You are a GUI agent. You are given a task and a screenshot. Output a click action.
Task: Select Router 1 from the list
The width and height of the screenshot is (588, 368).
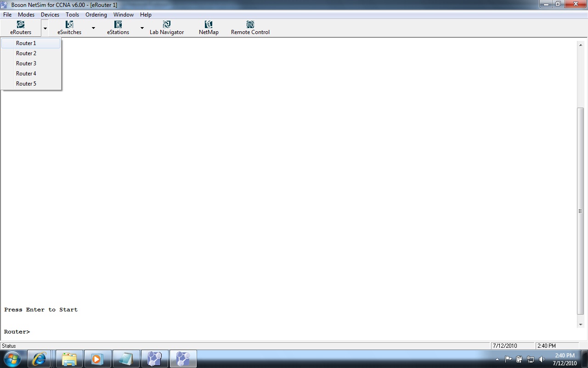point(31,43)
